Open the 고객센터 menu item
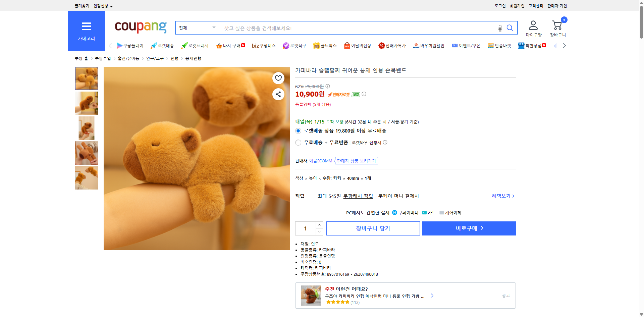The width and height of the screenshot is (644, 317). tap(535, 6)
